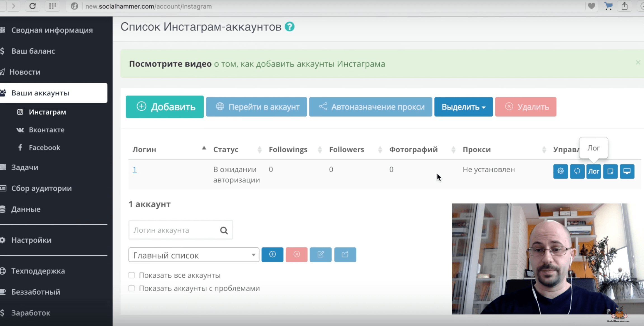Open account login link 1
The width and height of the screenshot is (644, 326).
click(x=135, y=169)
